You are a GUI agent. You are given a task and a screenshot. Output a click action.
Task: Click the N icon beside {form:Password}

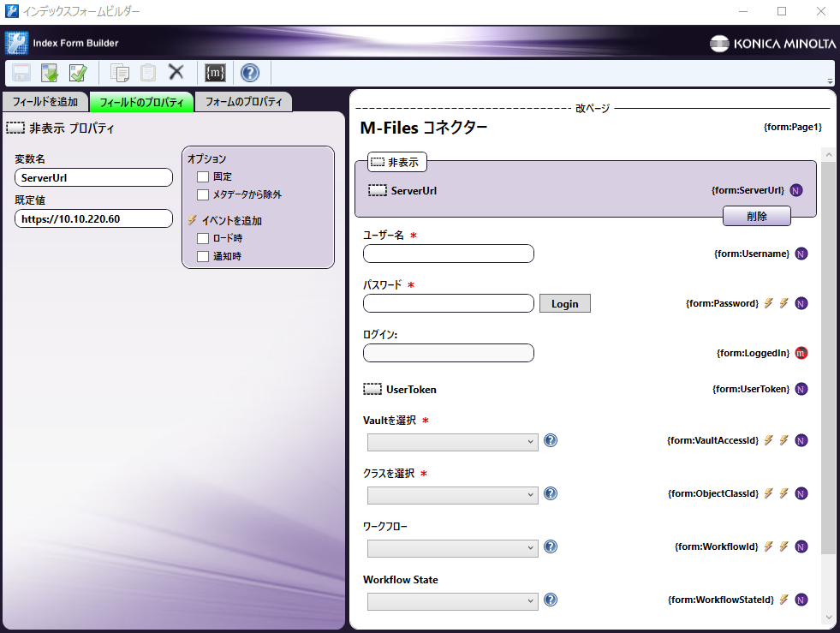(x=801, y=303)
